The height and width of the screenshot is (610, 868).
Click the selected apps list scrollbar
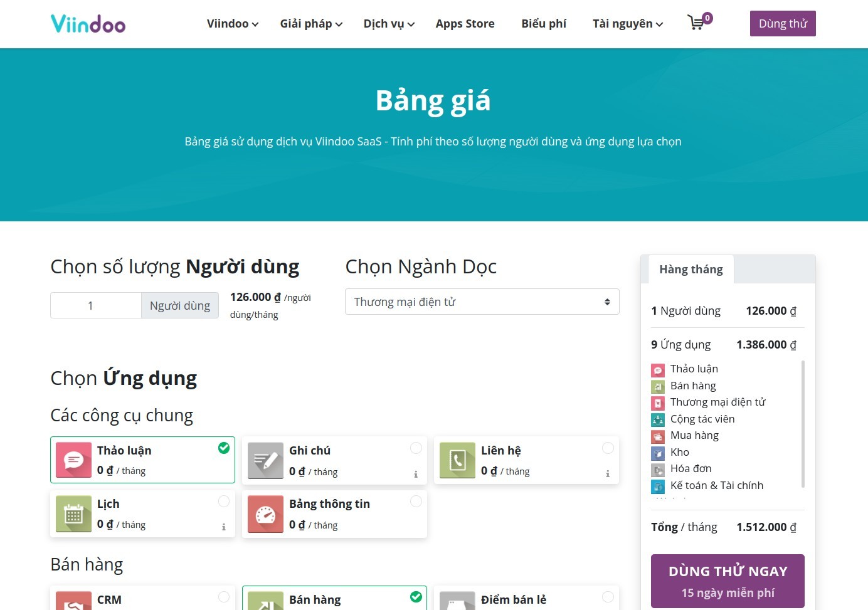pos(803,424)
